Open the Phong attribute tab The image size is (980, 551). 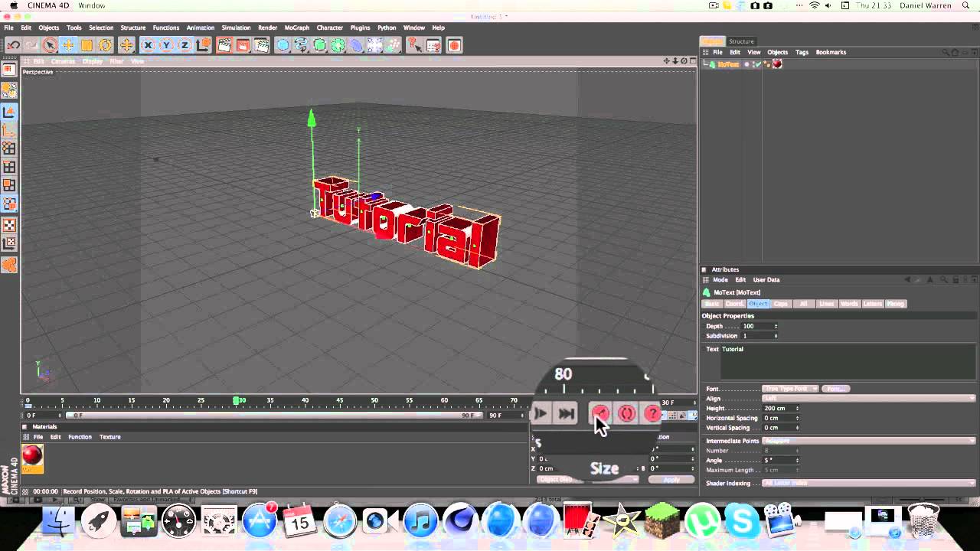(x=895, y=304)
